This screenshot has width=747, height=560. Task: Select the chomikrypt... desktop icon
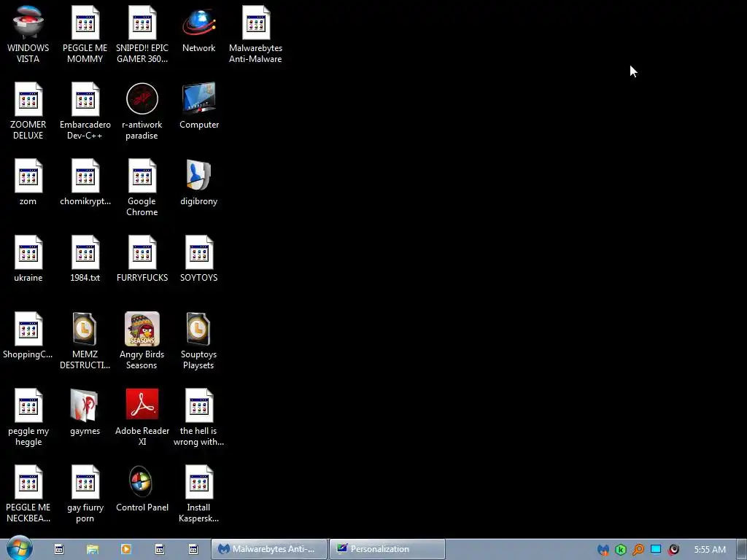coord(85,182)
